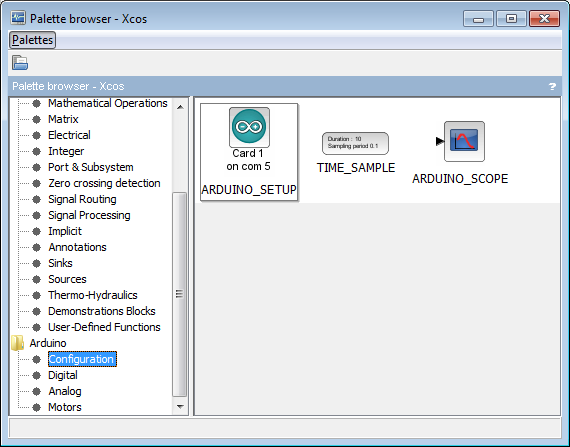The width and height of the screenshot is (570, 447).
Task: Click the help question mark icon
Action: click(552, 86)
